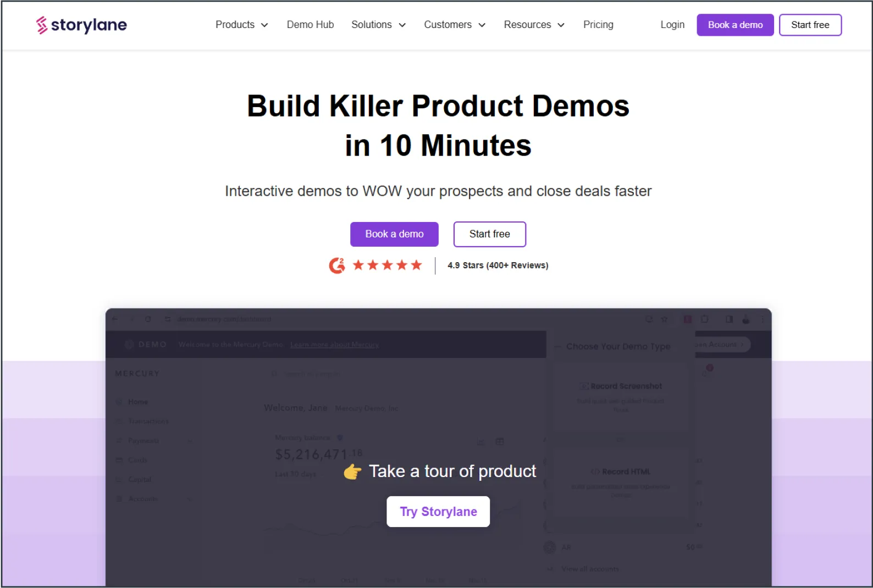Click Start free below the headline
Viewport: 873px width, 588px height.
(x=489, y=234)
